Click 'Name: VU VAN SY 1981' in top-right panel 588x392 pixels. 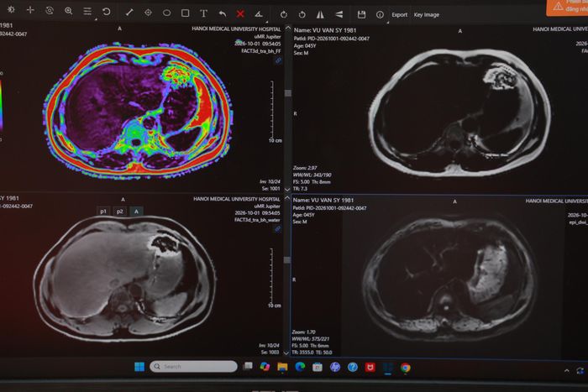pyautogui.click(x=325, y=30)
